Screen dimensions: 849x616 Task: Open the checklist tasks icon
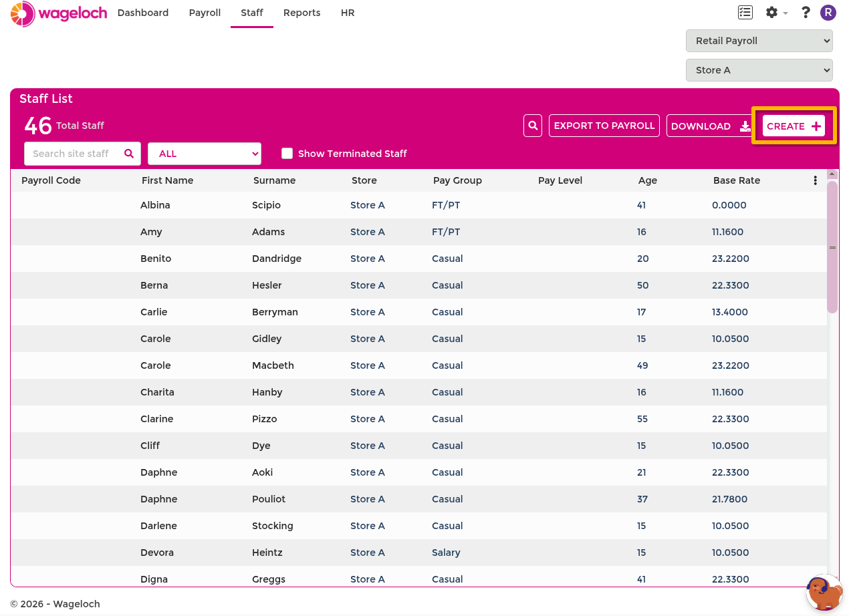pyautogui.click(x=745, y=12)
